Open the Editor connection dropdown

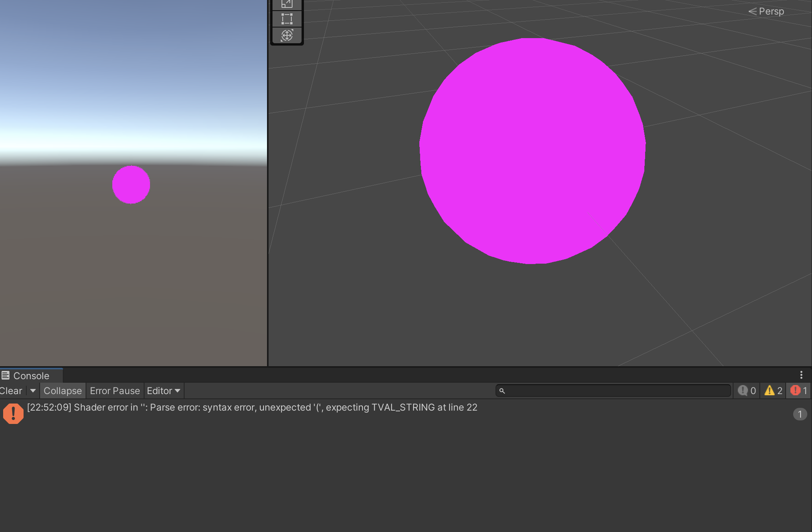pos(163,391)
